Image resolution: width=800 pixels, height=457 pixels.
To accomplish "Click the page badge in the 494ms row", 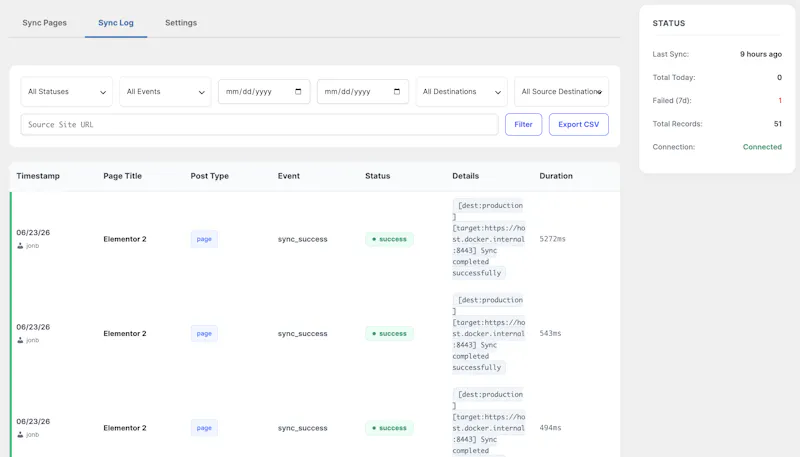I will click(204, 428).
